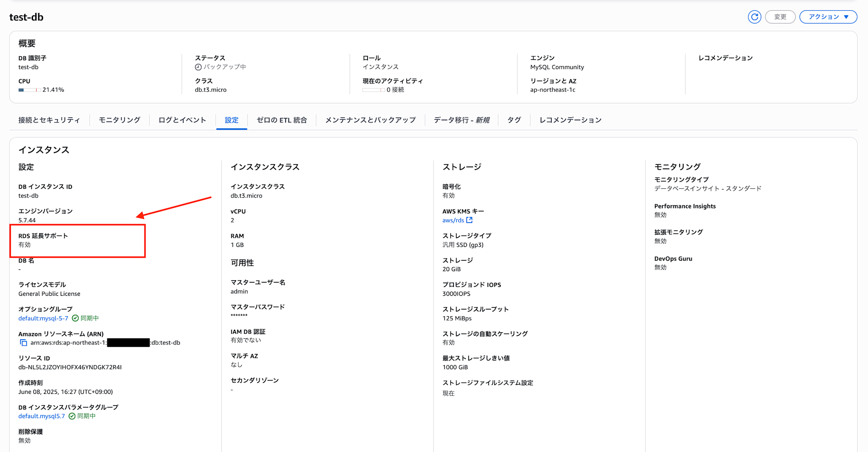Viewport: 868px width, 452px height.
Task: Click the 21.41% CPU value
Action: (53, 90)
